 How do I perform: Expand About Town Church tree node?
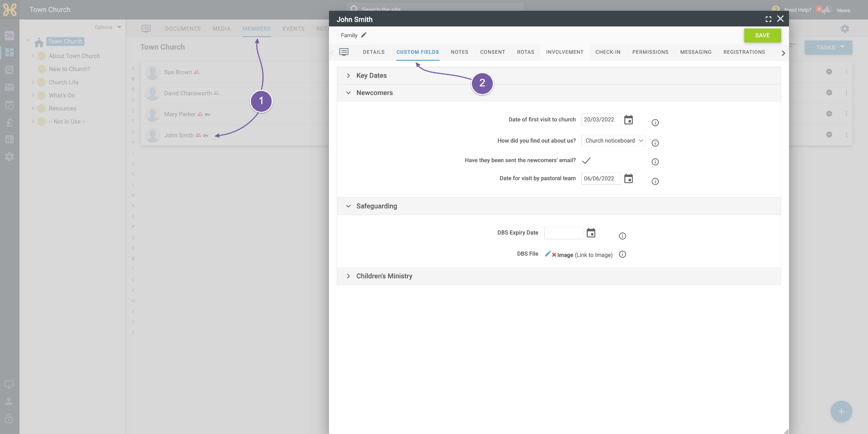click(33, 56)
